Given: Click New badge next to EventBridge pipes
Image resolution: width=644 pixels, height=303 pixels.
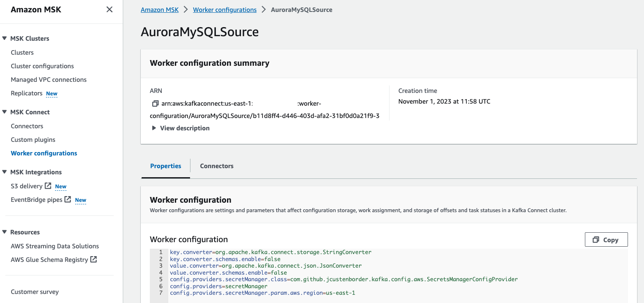Looking at the screenshot, I should point(80,200).
